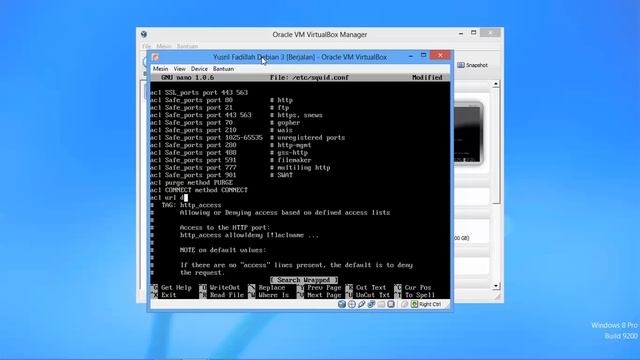Maximize the Debian VM window
Viewport: 640px width, 360px height.
[x=423, y=55]
